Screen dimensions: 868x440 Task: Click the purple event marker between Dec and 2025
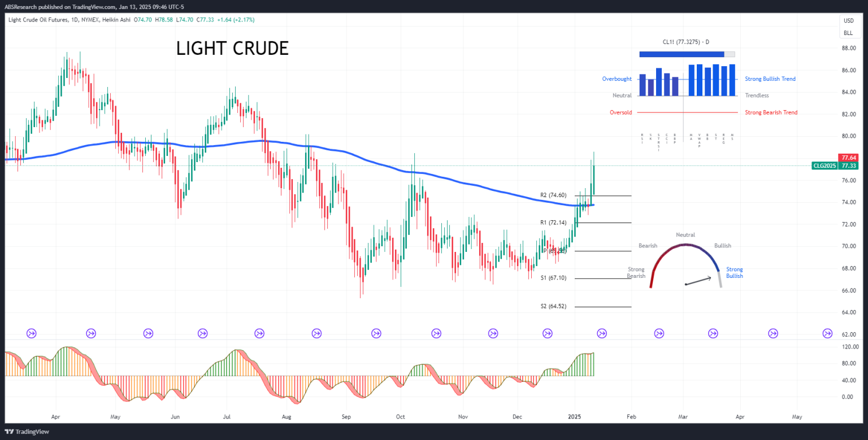(547, 334)
